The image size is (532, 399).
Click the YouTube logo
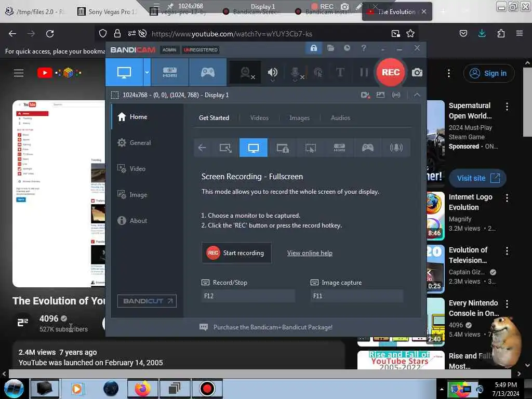(x=59, y=73)
